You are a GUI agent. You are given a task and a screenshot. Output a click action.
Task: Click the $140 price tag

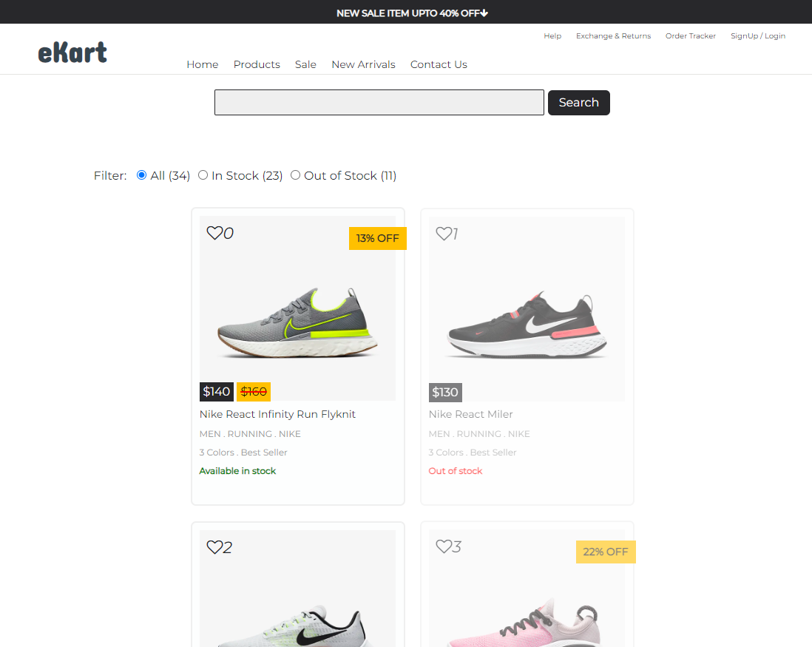coord(217,391)
